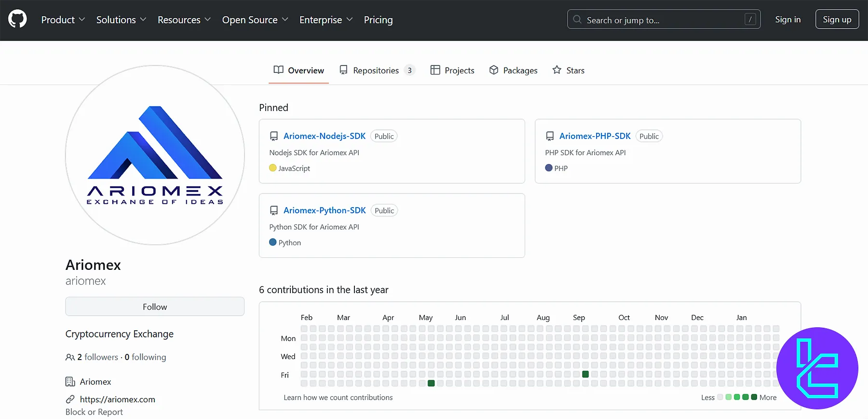
Task: Expand the Resources menu
Action: click(x=184, y=20)
